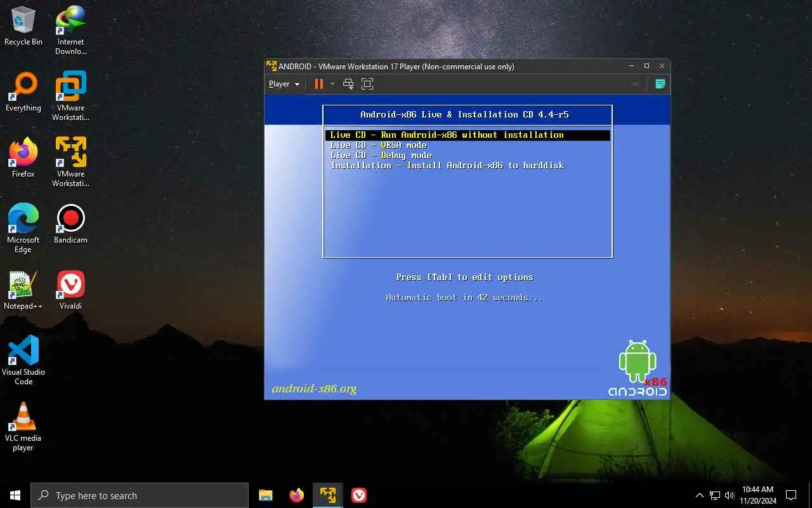Screen dimensions: 812x508
Task: Select Installation - Install Android-x86 to harddisk
Action: tap(447, 165)
